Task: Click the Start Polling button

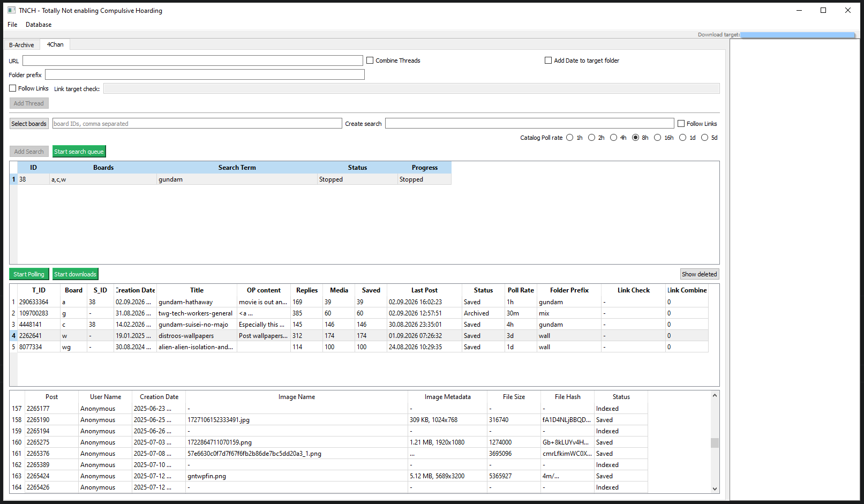Action: click(x=29, y=274)
